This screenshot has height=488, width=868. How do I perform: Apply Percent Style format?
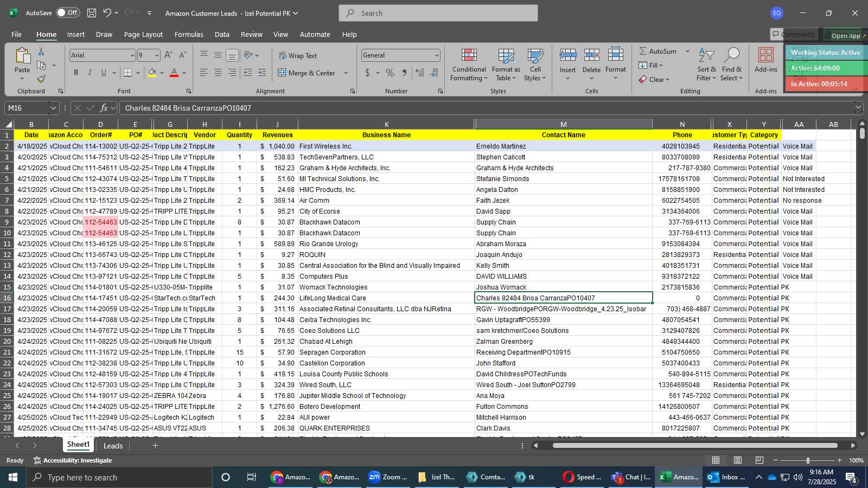[390, 73]
